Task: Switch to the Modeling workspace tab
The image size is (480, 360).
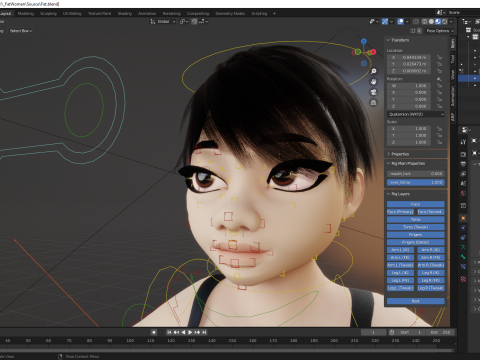Action: [26, 14]
